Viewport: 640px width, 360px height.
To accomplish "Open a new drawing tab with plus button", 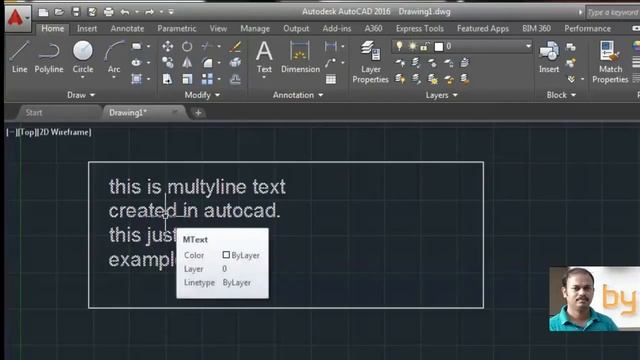I will [x=198, y=113].
